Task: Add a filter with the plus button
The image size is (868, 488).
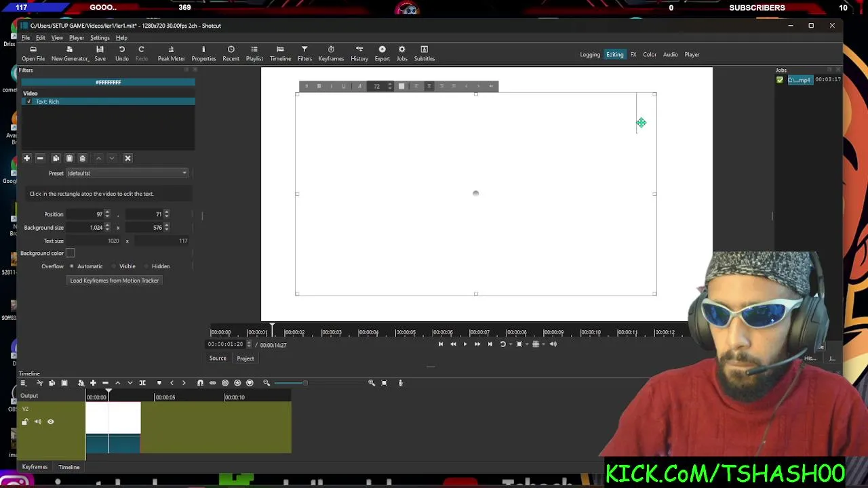Action: [26, 158]
